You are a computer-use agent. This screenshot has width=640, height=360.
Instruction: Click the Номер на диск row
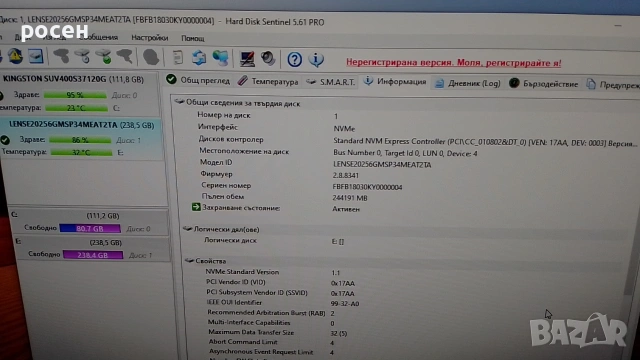268,116
